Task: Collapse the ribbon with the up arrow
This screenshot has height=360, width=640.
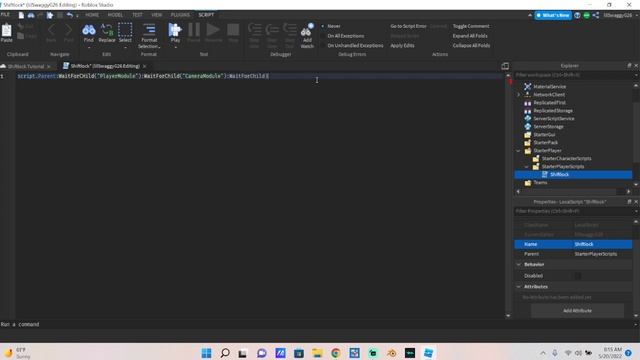Action: 530,16
